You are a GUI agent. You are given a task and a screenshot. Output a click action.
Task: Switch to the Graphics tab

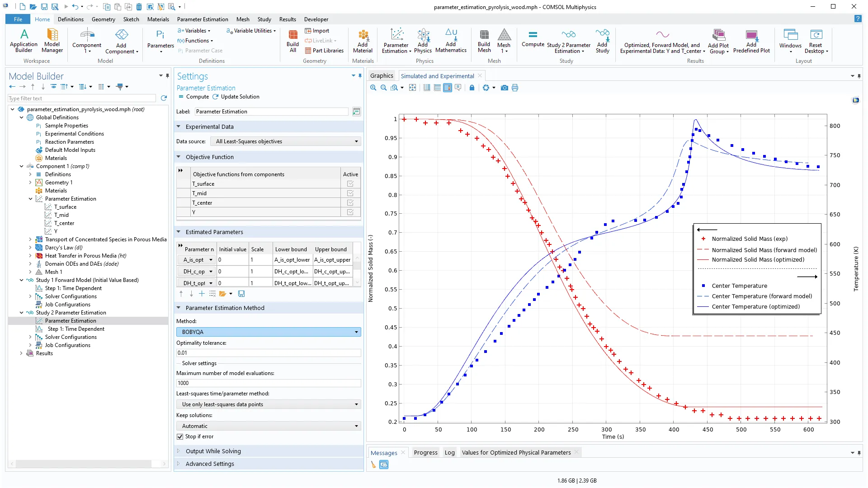point(382,76)
